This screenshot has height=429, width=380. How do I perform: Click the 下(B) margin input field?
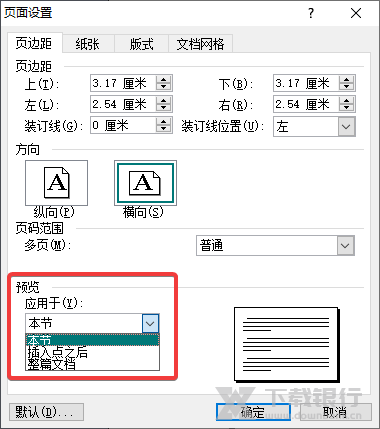coord(306,83)
